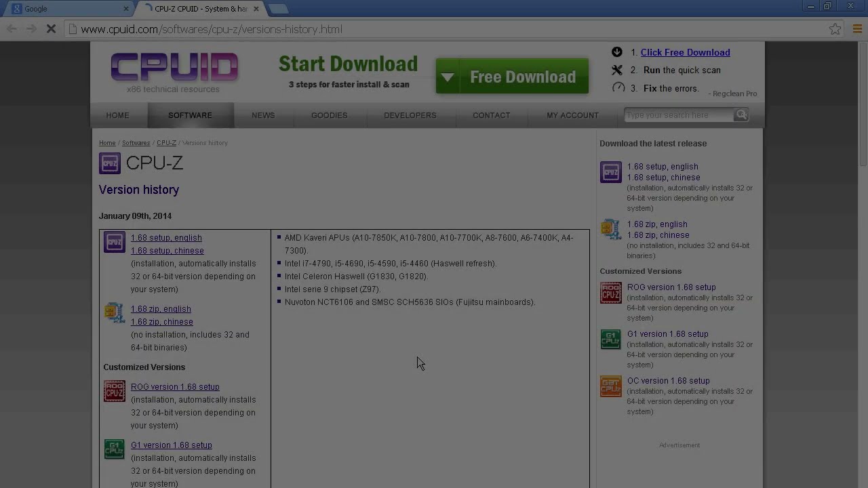868x488 pixels.
Task: Click the download arrow icon by step 1
Action: (617, 52)
